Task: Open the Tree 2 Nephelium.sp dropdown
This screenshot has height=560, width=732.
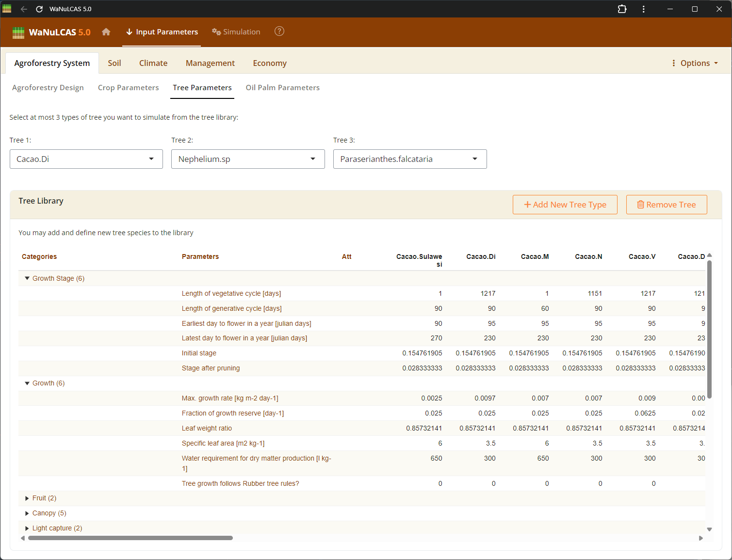Action: tap(248, 159)
